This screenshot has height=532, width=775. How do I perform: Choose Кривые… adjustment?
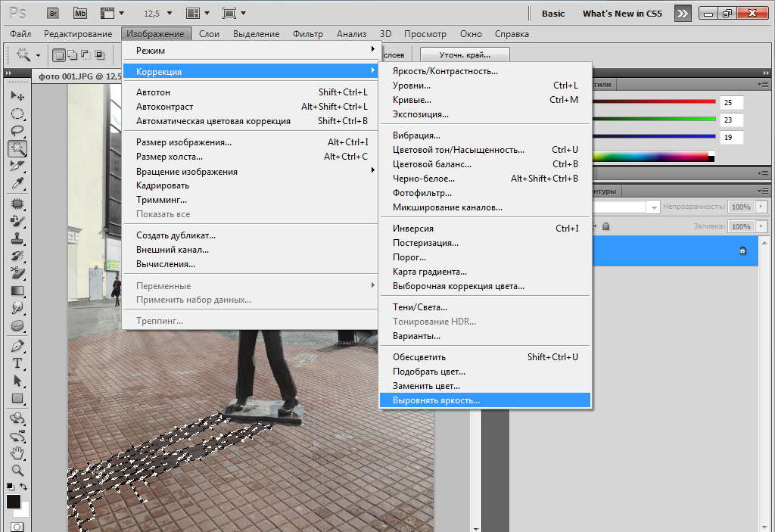pos(485,100)
